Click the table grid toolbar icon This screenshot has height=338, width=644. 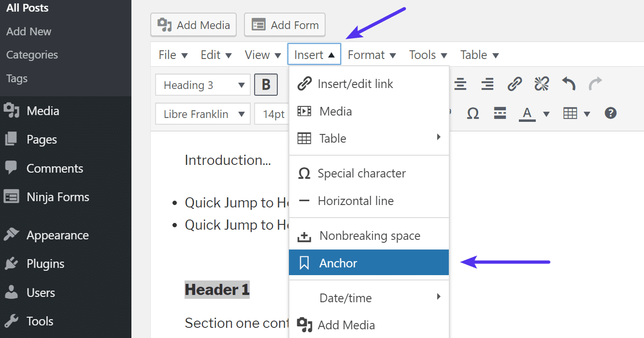[571, 114]
